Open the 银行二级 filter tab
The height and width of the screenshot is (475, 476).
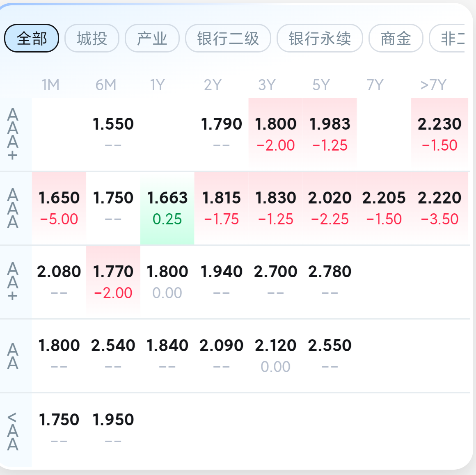tap(228, 38)
